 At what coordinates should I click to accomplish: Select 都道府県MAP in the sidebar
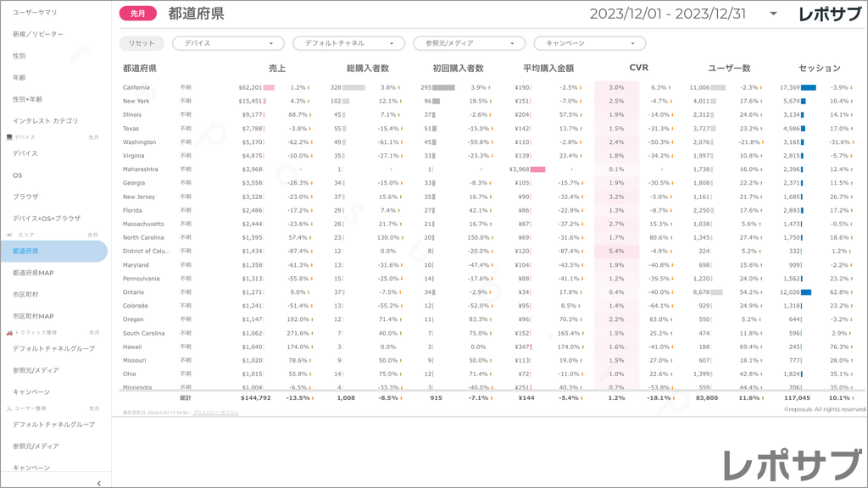[34, 273]
